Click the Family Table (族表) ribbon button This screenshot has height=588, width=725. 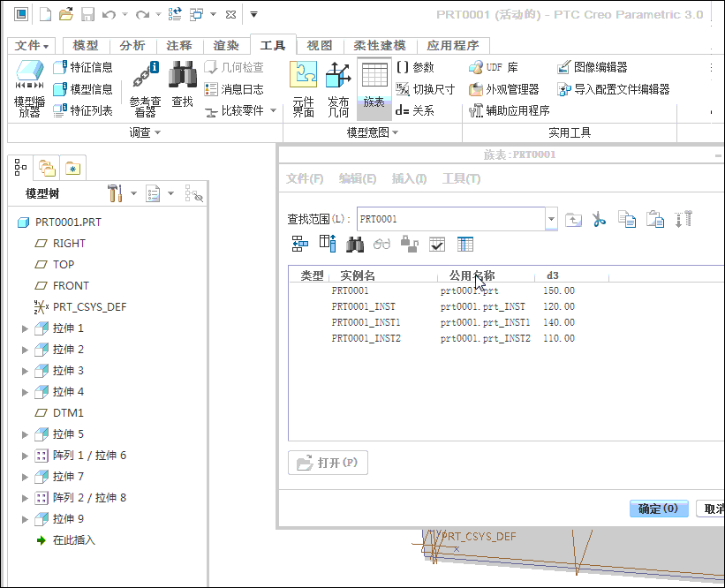(374, 88)
